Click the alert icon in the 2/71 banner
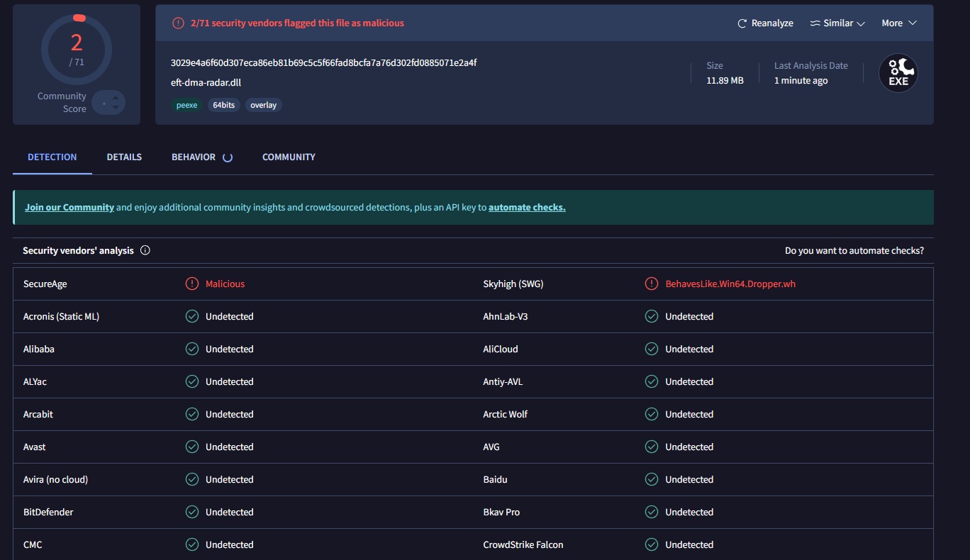 (x=178, y=23)
